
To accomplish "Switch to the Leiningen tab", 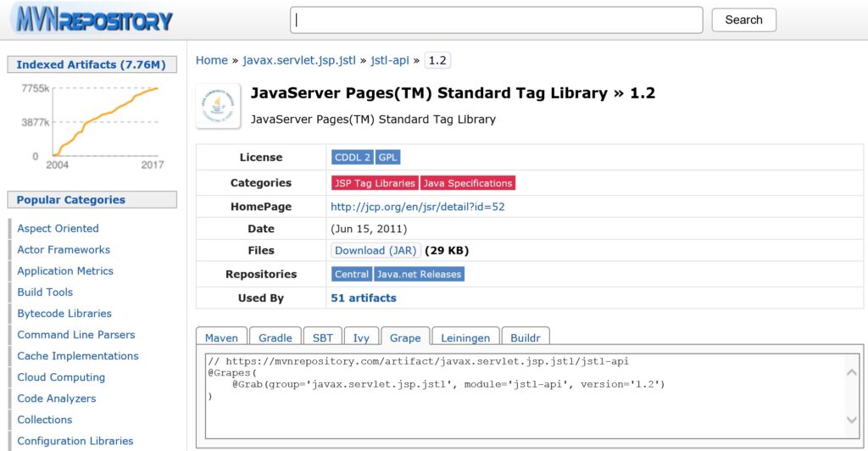I will [465, 337].
